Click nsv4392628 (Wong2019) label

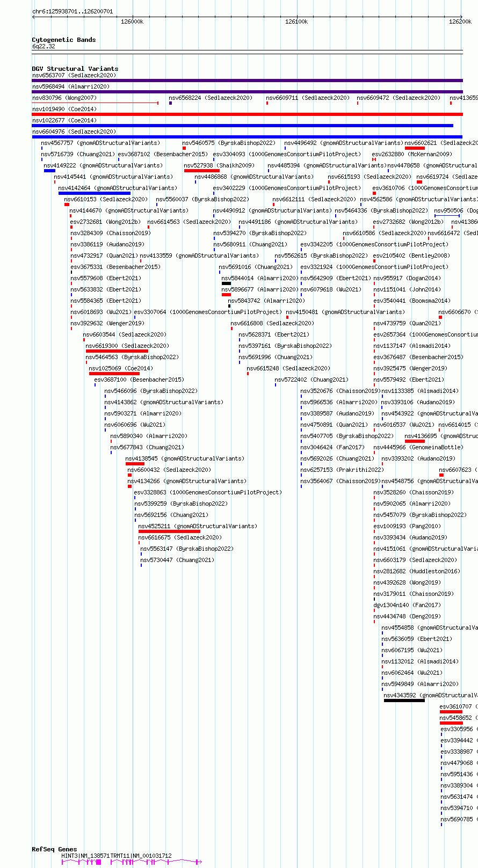tap(407, 582)
